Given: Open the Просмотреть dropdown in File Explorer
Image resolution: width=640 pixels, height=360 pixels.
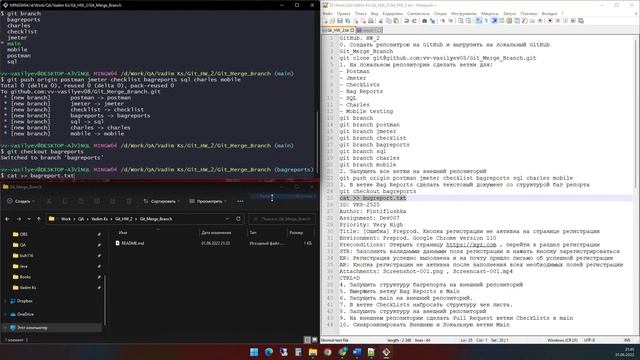Looking at the screenshot, I should (x=208, y=201).
